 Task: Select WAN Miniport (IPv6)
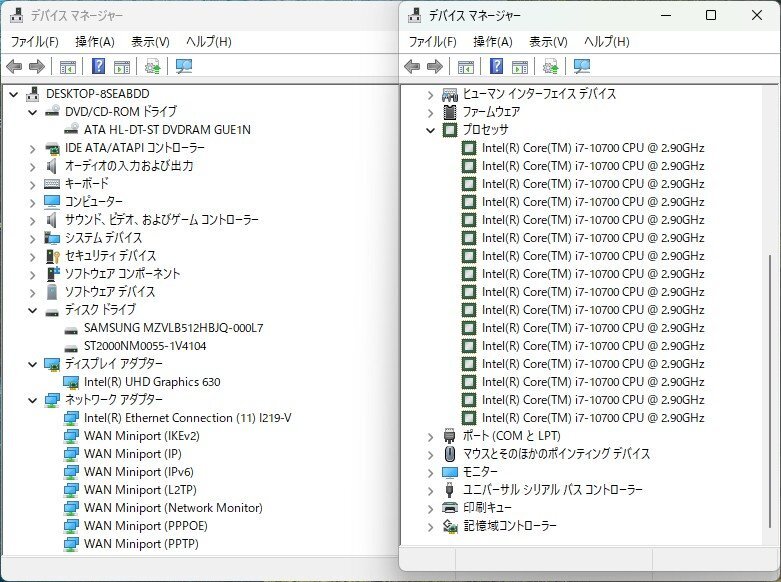click(x=138, y=472)
